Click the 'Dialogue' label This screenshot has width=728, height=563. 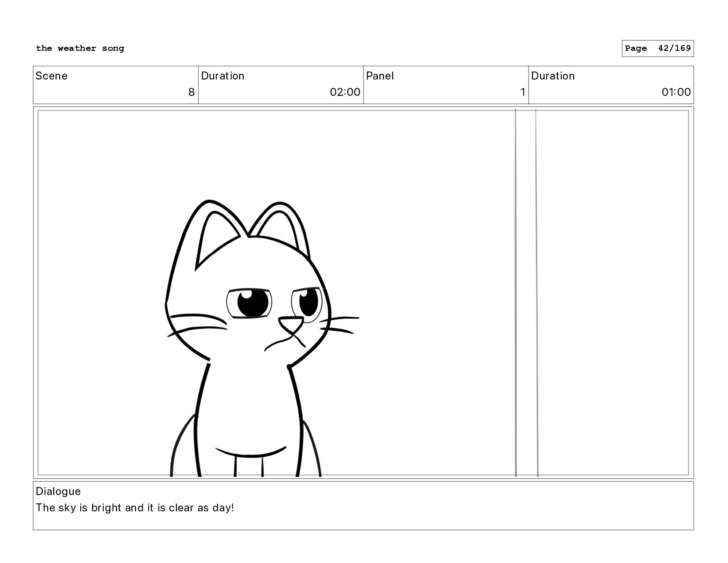coord(58,491)
